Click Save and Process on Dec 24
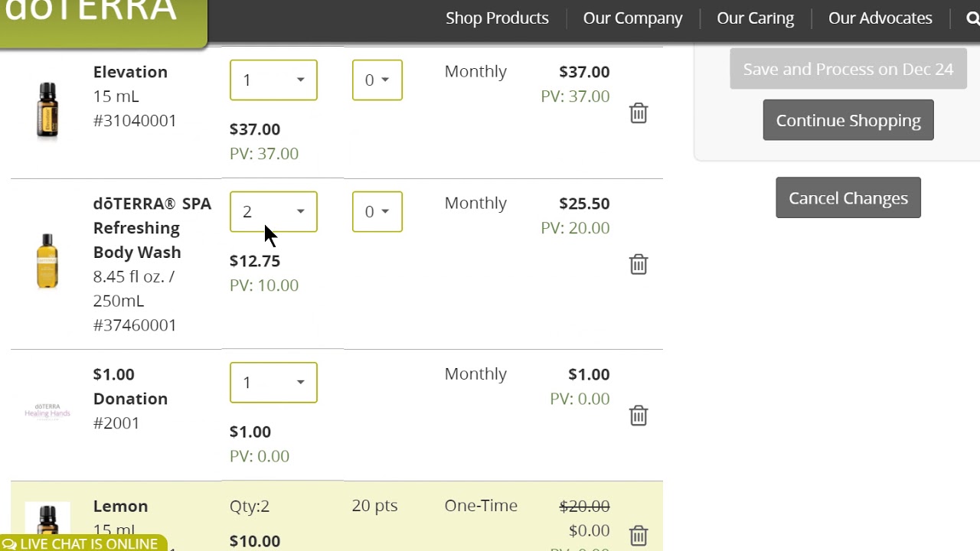980x551 pixels. pyautogui.click(x=848, y=69)
